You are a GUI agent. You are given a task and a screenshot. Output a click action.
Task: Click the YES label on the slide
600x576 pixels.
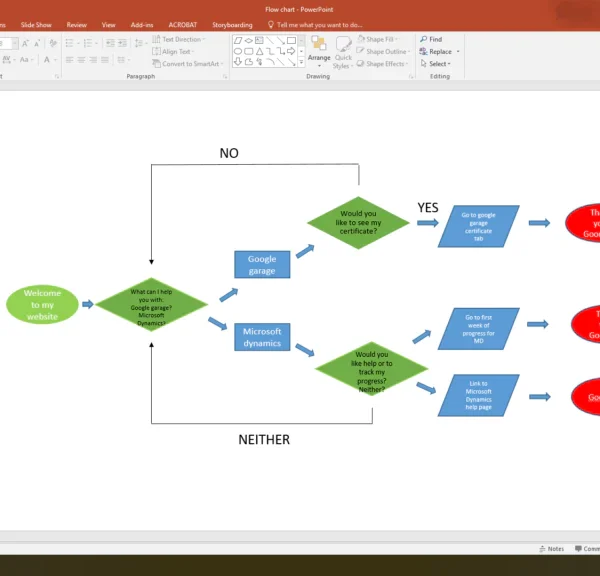[428, 208]
